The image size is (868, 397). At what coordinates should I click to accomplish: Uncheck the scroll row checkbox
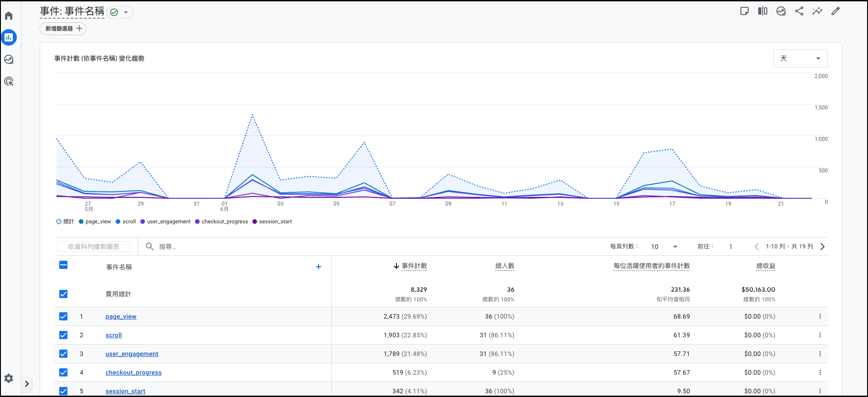tap(63, 335)
